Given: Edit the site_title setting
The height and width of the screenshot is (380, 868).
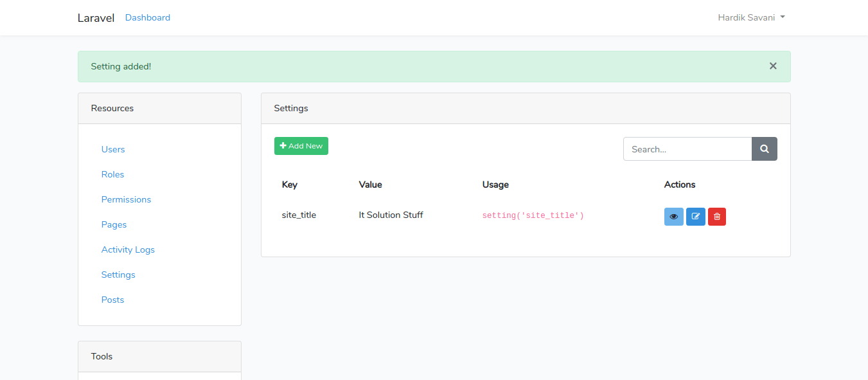Looking at the screenshot, I should coord(695,217).
